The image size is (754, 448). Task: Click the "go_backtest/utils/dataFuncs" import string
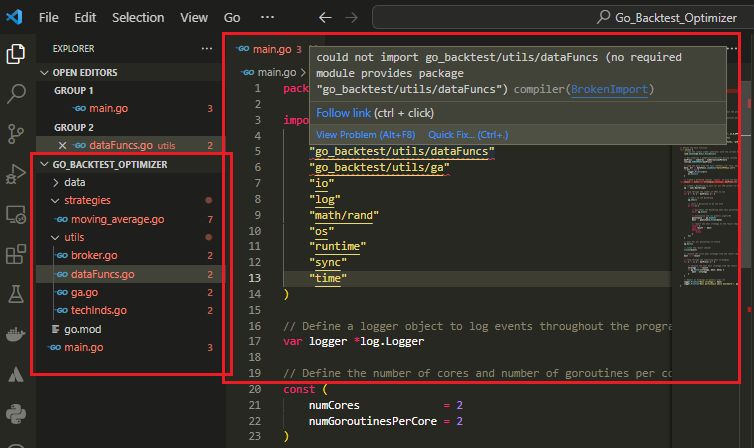[402, 151]
